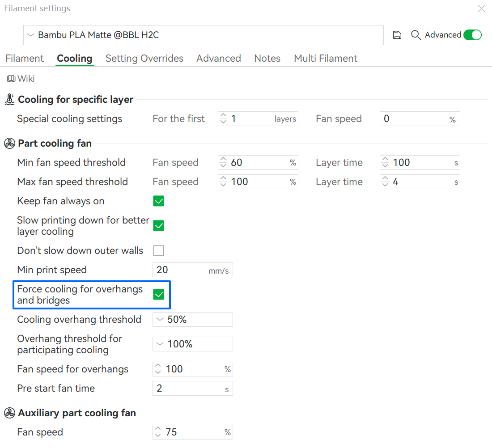Click the Min threshold Layer time 100 field

[x=420, y=162]
